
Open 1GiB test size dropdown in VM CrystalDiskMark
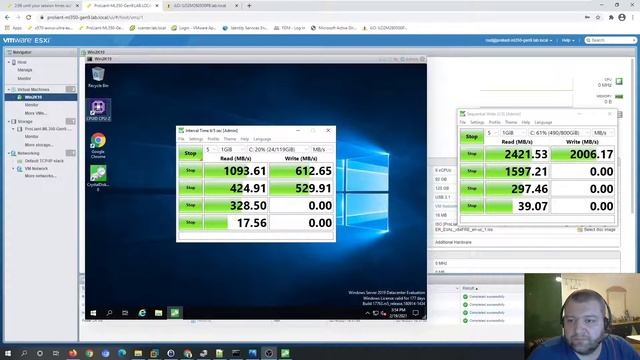point(231,149)
